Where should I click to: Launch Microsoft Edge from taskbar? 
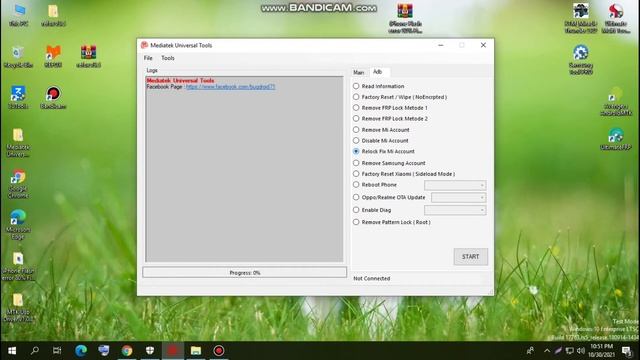coord(81,351)
